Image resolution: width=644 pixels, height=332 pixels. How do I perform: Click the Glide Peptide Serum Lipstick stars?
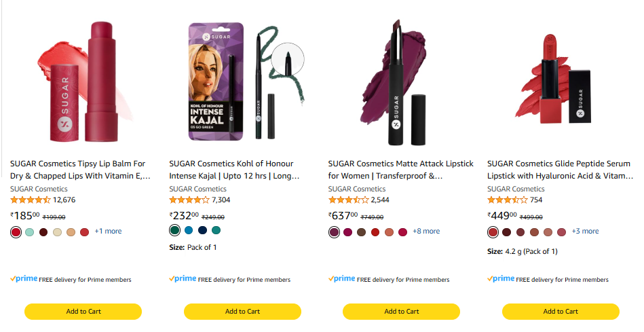507,200
